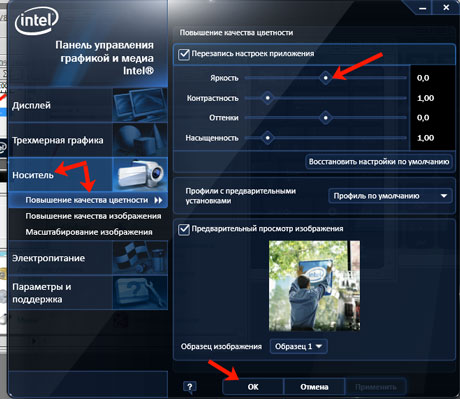The height and width of the screenshot is (399, 460).
Task: Click the Контрастность value 1,00
Action: point(425,98)
